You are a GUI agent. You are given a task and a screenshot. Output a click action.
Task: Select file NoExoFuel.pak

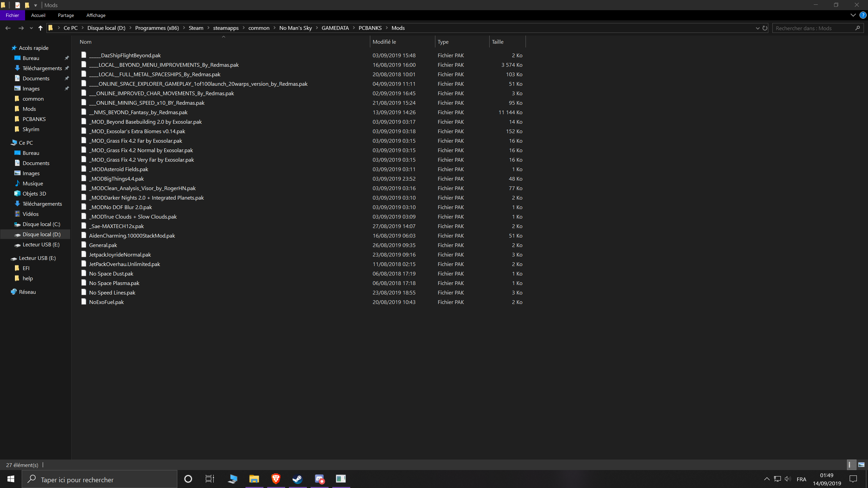[106, 302]
